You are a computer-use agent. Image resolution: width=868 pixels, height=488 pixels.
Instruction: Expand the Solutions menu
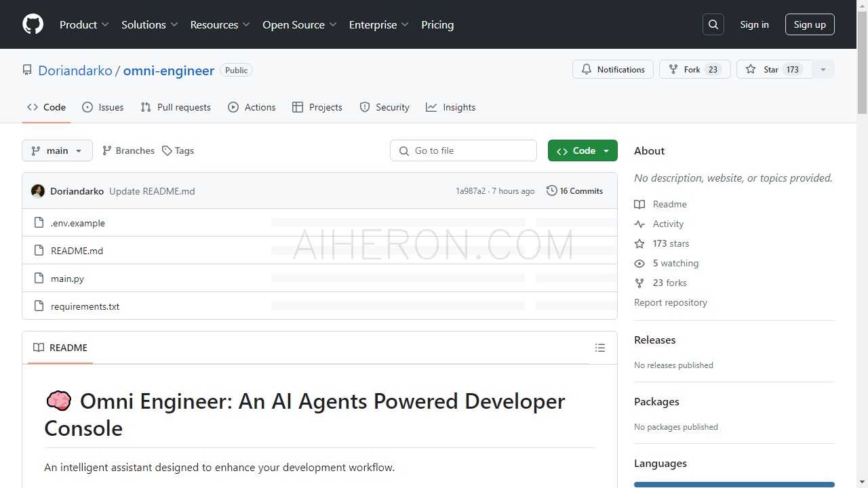click(149, 24)
